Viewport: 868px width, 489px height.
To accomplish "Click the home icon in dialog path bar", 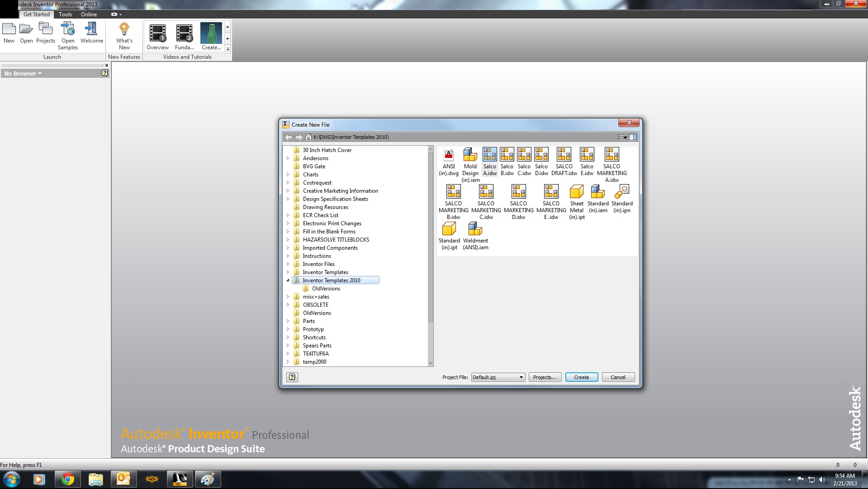I will coord(308,137).
